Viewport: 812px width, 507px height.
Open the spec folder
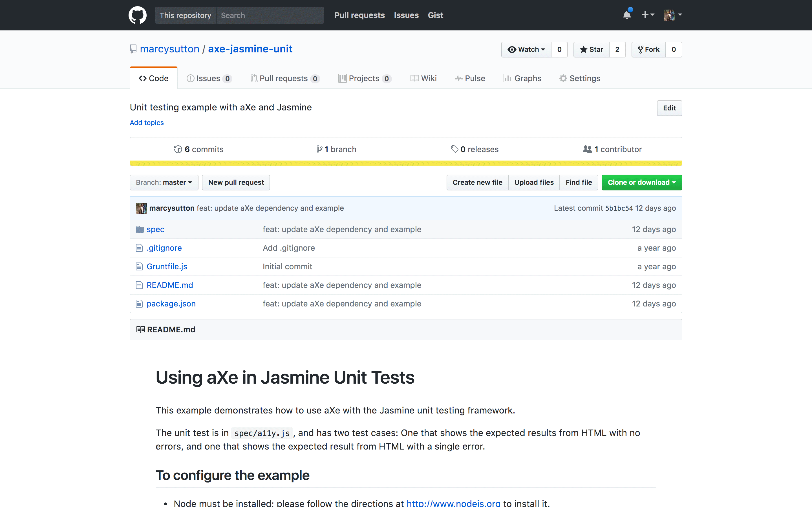[155, 229]
